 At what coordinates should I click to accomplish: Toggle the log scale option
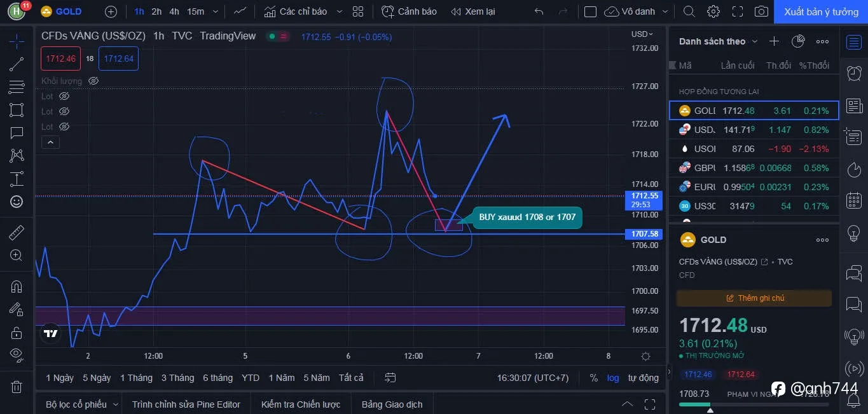[x=613, y=378]
